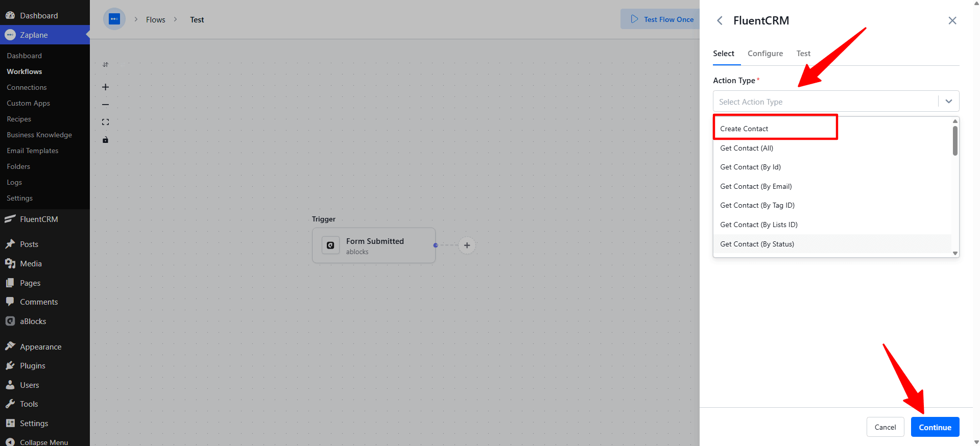Choose Get Contact (All) option
The image size is (980, 446).
click(x=832, y=148)
